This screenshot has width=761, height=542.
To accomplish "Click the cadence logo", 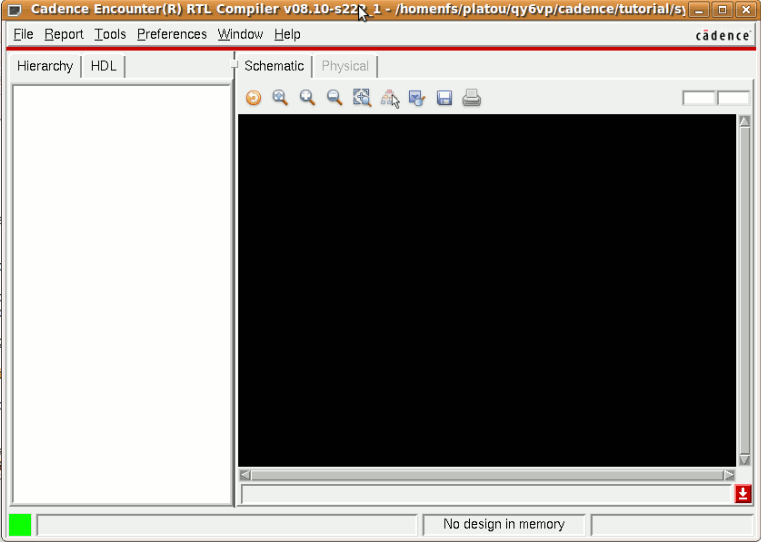I will coord(723,35).
